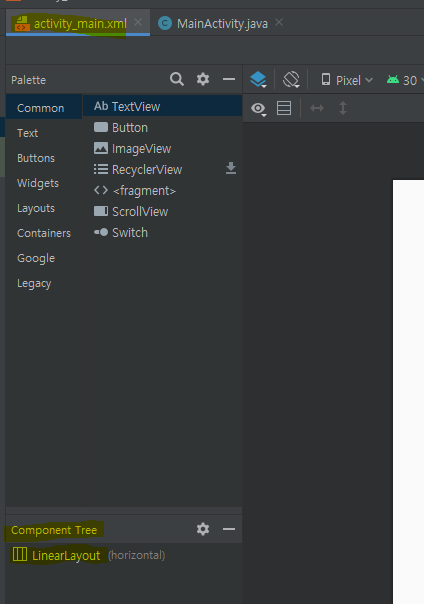
Task: Select TextView in the palette
Action: [x=162, y=106]
